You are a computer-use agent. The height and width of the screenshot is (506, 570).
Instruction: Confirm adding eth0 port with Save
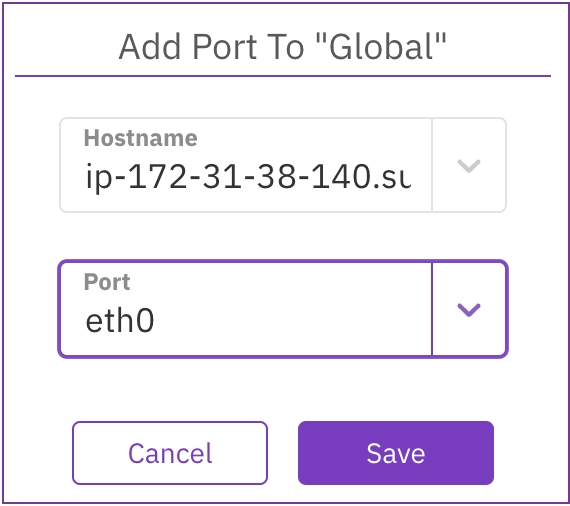pos(396,453)
